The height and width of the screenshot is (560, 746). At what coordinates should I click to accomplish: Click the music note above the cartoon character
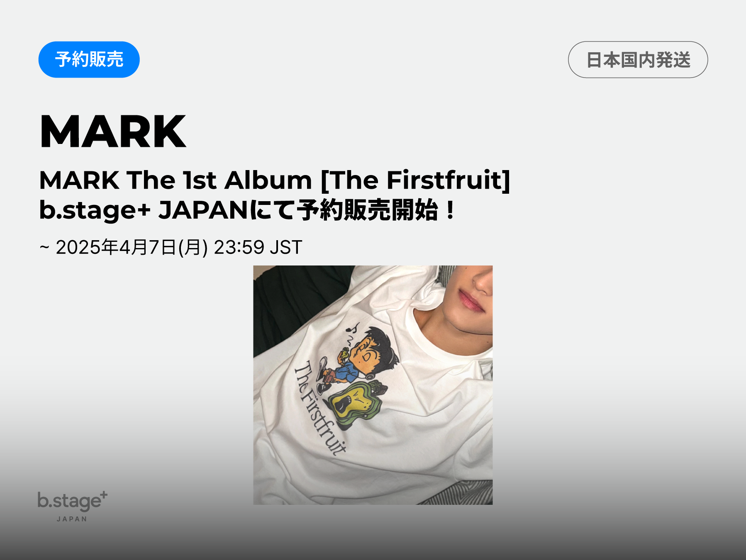tap(353, 328)
